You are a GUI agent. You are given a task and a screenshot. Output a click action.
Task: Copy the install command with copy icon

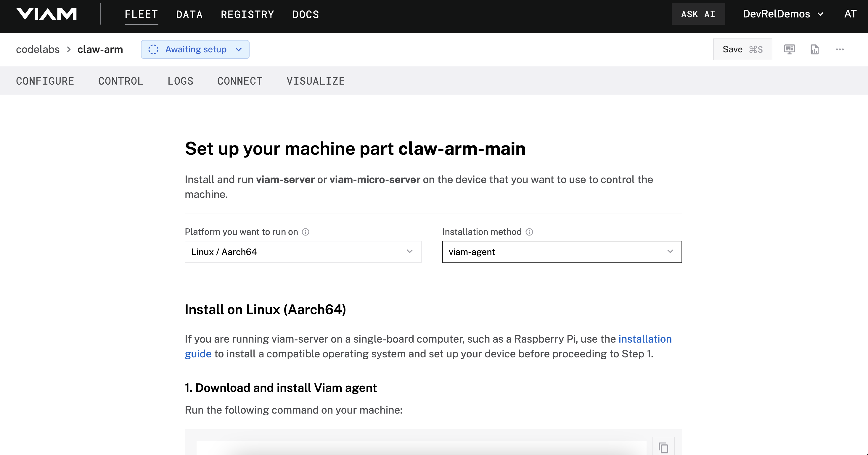pyautogui.click(x=663, y=448)
